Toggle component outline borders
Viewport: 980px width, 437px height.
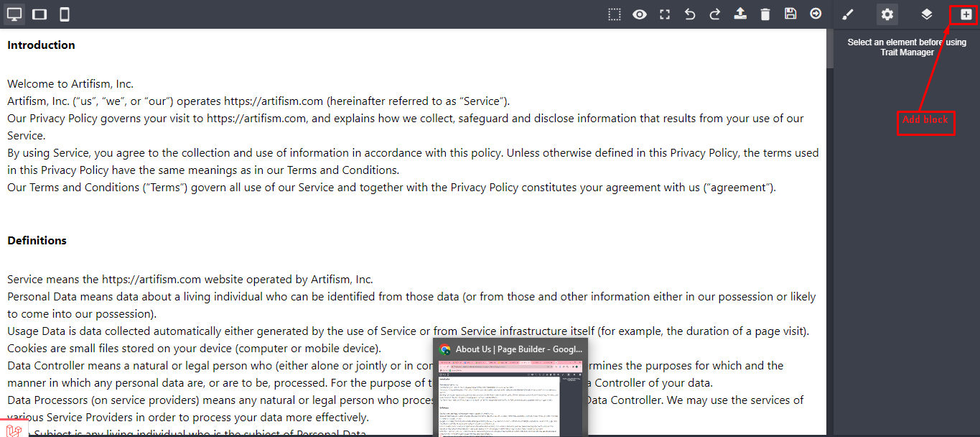point(615,14)
